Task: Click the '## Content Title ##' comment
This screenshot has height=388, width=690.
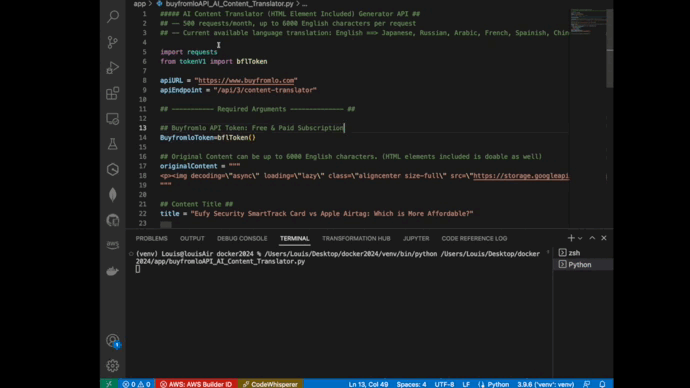Action: (196, 204)
